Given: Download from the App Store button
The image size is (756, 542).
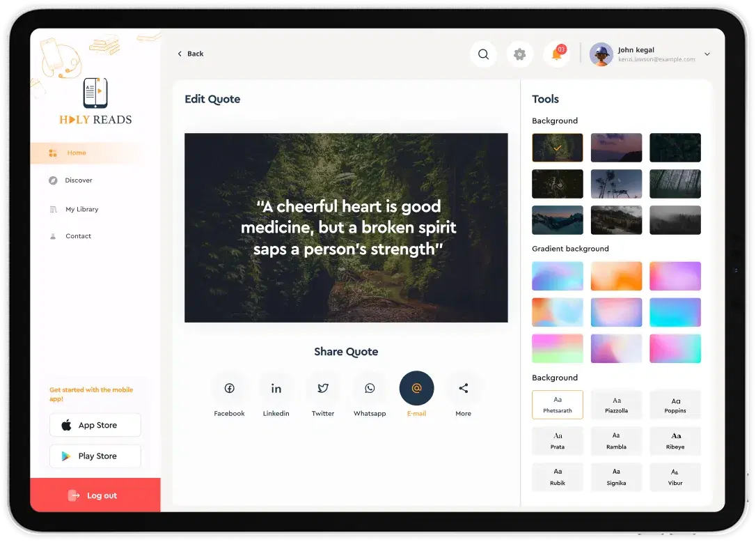Looking at the screenshot, I should [95, 425].
